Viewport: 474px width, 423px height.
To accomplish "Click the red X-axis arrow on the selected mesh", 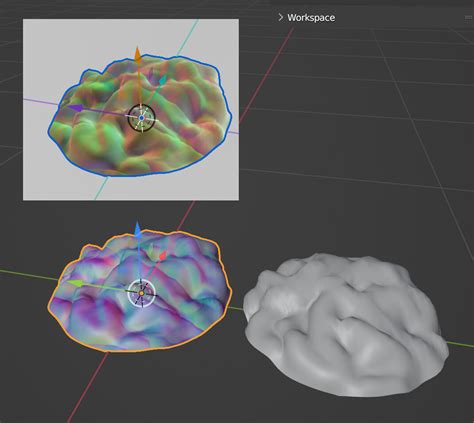I will coord(162,256).
